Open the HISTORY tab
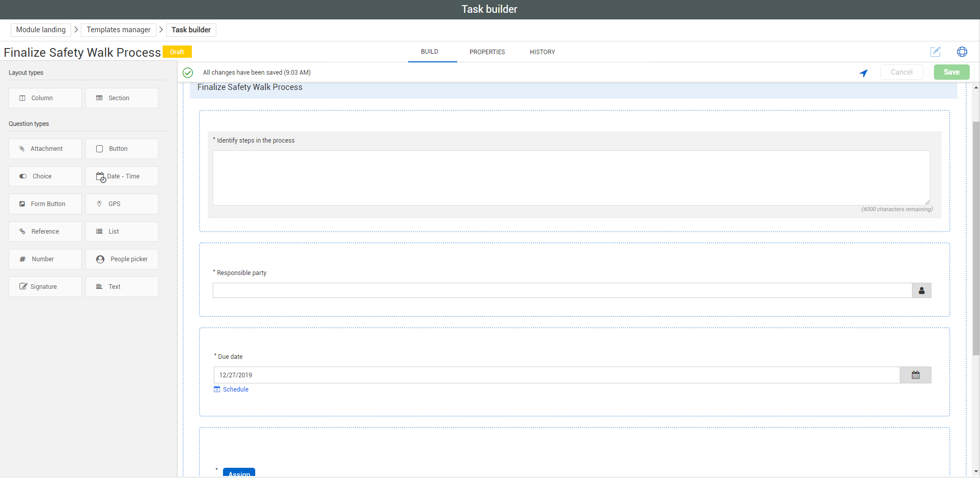 (x=542, y=52)
